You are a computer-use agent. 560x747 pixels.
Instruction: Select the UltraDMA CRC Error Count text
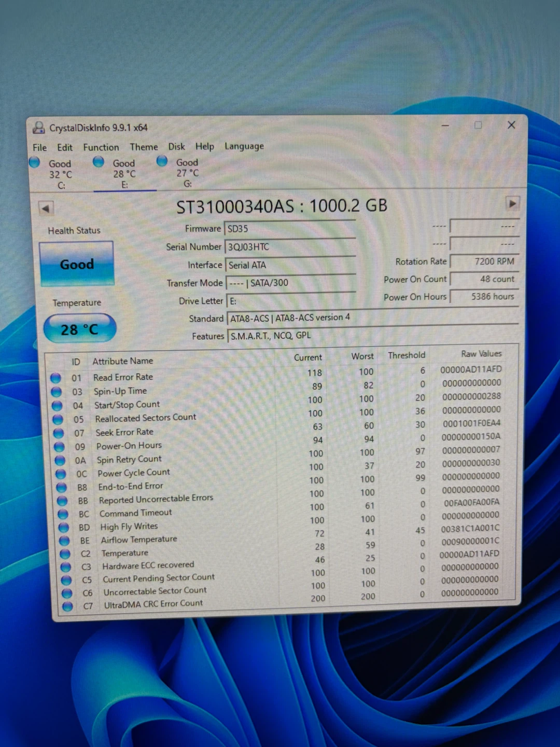click(x=153, y=604)
